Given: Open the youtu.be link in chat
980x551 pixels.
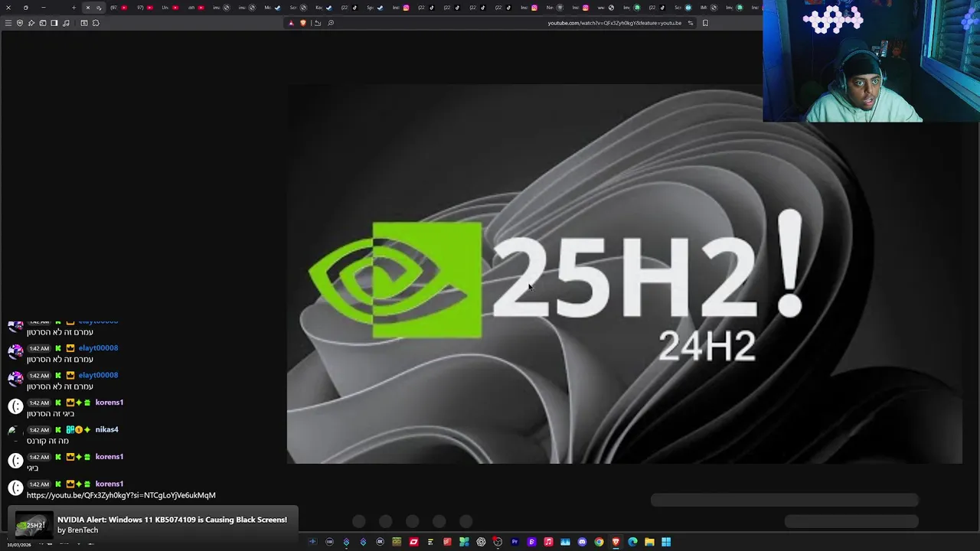Looking at the screenshot, I should click(121, 495).
